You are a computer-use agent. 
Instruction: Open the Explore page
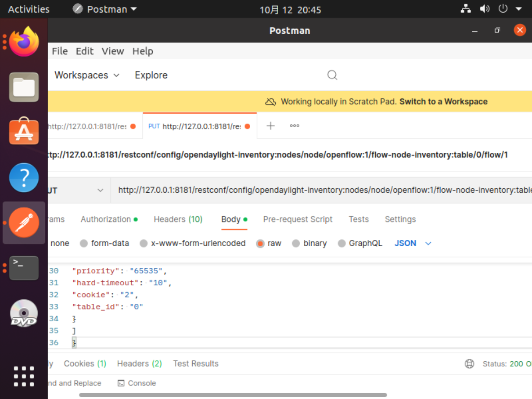(x=151, y=75)
